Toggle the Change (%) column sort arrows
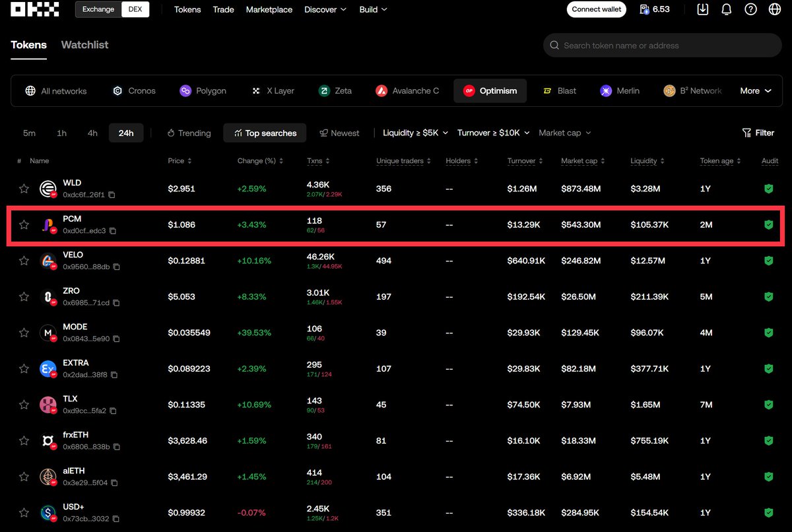Viewport: 792px width, 532px height. 280,160
